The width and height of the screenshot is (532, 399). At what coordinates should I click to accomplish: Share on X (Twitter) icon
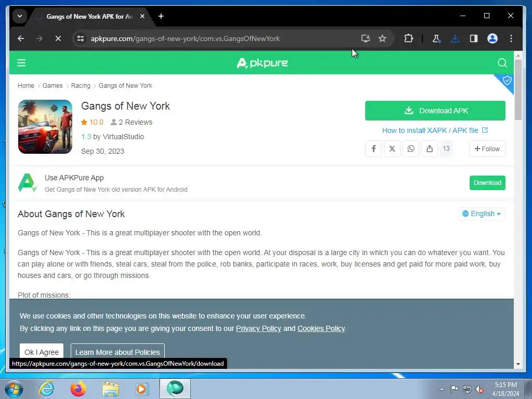click(x=392, y=149)
